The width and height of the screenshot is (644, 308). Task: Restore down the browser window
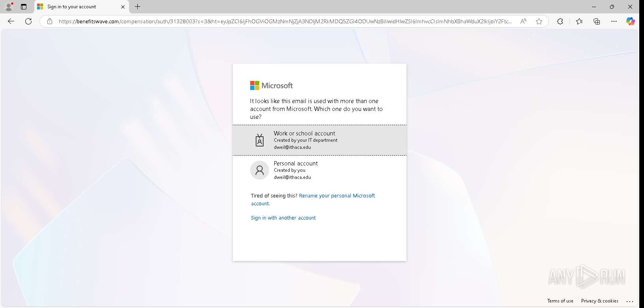click(x=612, y=7)
